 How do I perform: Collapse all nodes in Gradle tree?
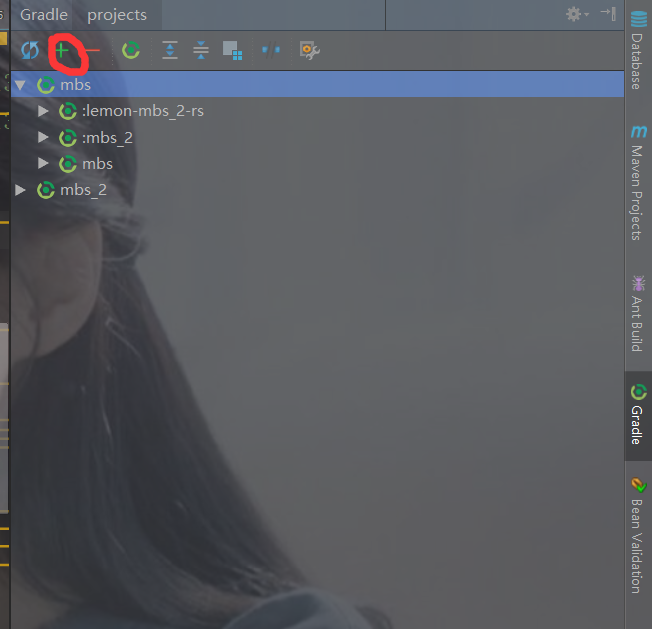coord(201,50)
